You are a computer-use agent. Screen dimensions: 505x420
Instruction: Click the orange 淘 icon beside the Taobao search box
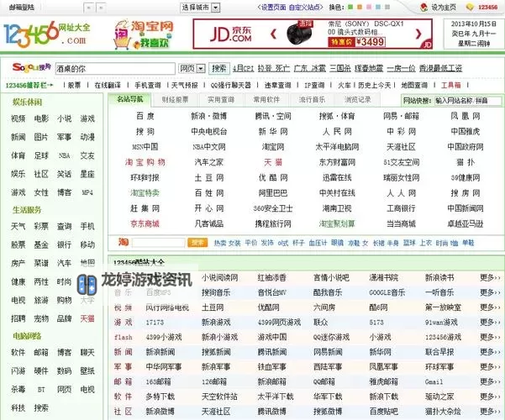pyautogui.click(x=124, y=242)
